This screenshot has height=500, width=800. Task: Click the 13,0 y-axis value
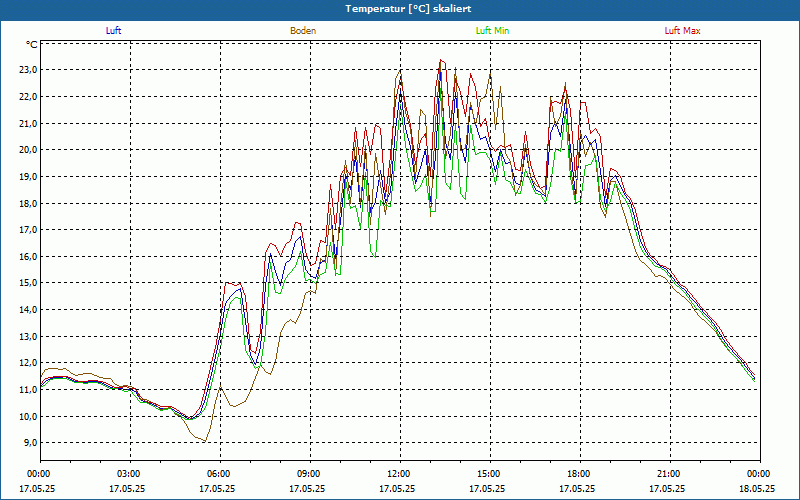point(28,337)
